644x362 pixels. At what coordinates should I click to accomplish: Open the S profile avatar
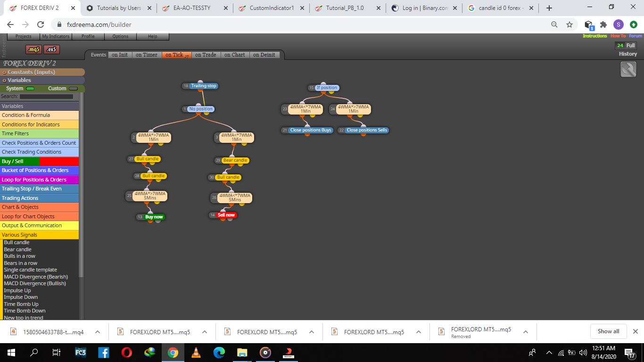[619, 25]
